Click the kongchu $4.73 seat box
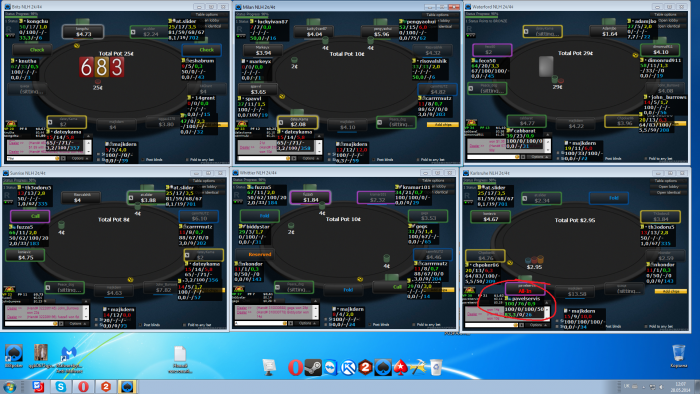 pyautogui.click(x=83, y=32)
